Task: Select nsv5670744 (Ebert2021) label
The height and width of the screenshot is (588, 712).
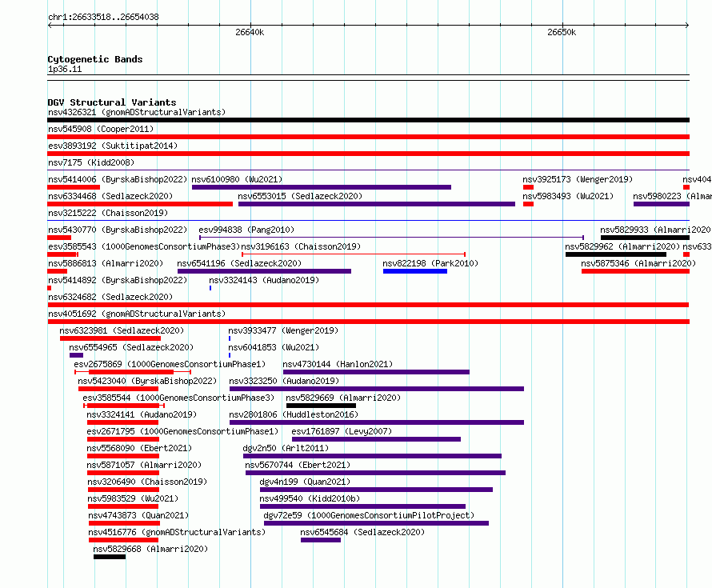Action: [x=298, y=465]
